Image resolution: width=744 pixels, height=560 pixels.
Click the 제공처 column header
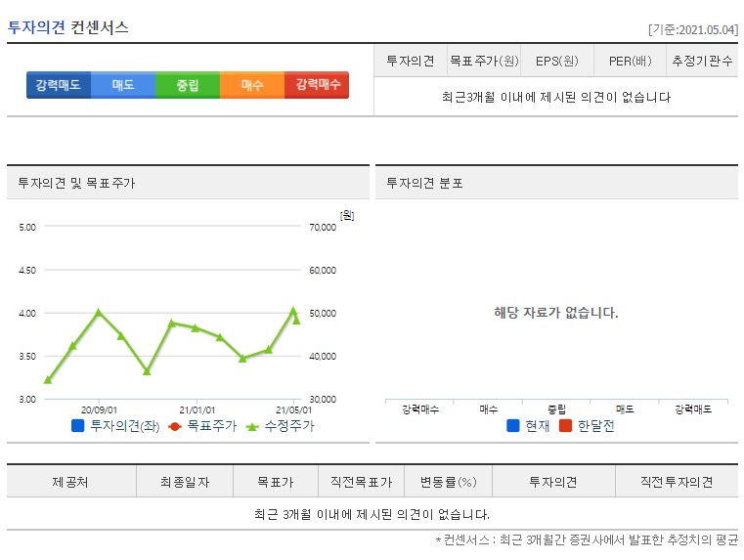pyautogui.click(x=70, y=482)
